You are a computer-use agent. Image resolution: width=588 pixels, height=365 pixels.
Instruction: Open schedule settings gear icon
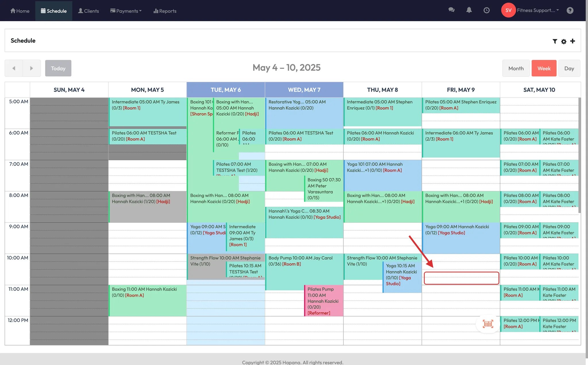coord(564,41)
